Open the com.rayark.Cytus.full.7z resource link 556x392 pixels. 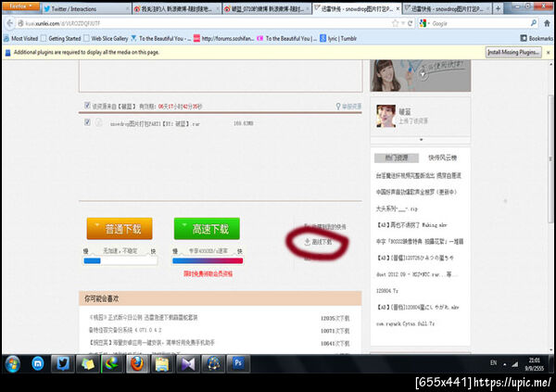[405, 323]
